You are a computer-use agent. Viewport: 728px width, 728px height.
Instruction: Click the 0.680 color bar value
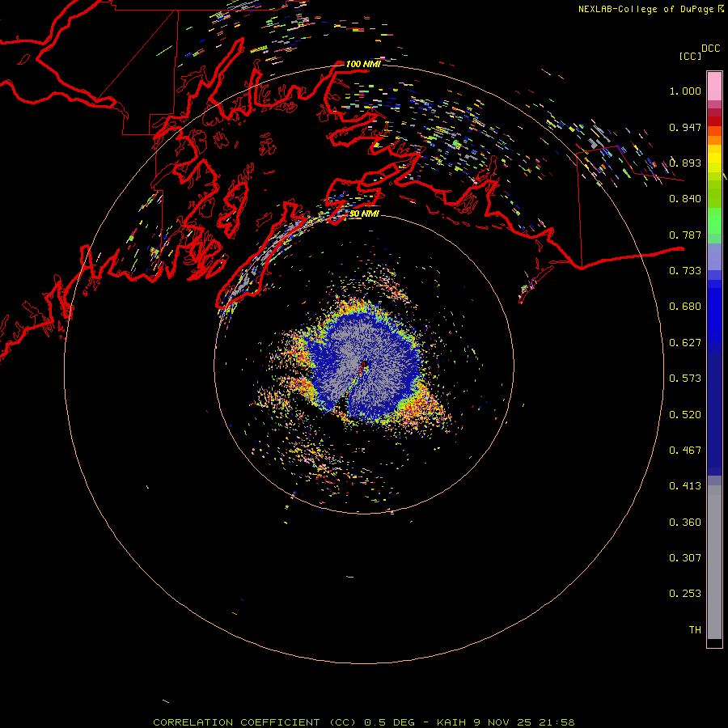(685, 307)
